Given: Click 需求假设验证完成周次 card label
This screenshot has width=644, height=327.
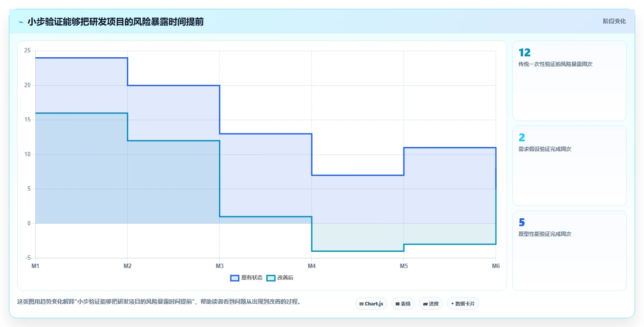Looking at the screenshot, I should pyautogui.click(x=545, y=149).
